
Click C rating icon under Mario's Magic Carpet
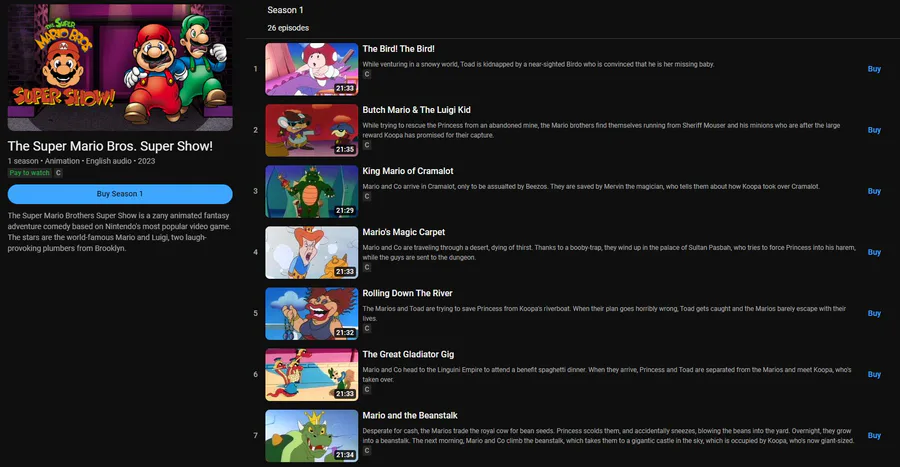point(367,267)
